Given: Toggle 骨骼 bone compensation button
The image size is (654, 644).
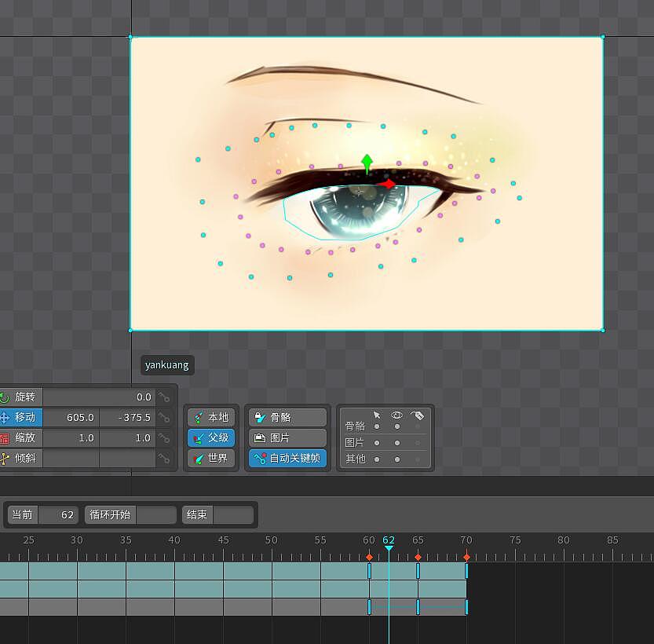Looking at the screenshot, I should (288, 418).
